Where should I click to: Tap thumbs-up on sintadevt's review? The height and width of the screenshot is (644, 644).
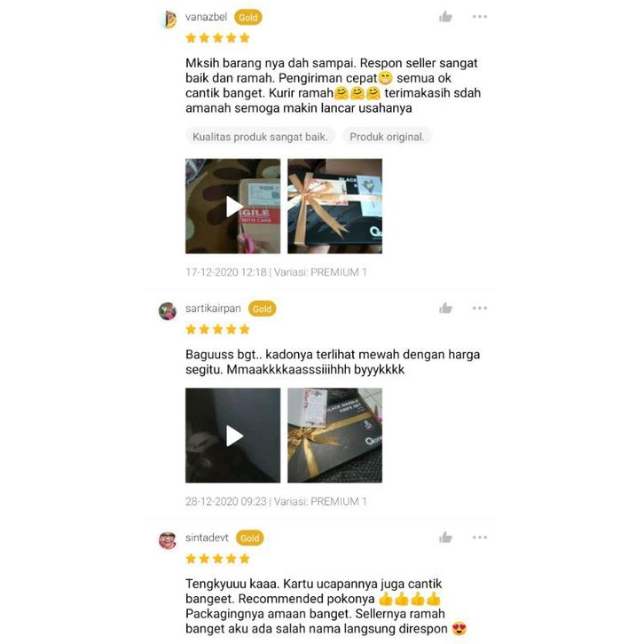click(x=445, y=538)
